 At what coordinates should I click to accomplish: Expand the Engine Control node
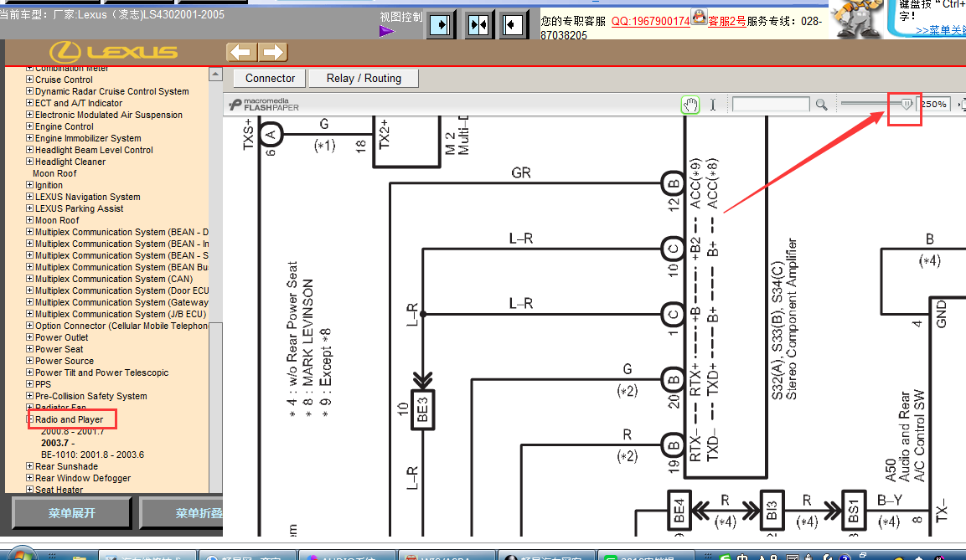pos(29,126)
